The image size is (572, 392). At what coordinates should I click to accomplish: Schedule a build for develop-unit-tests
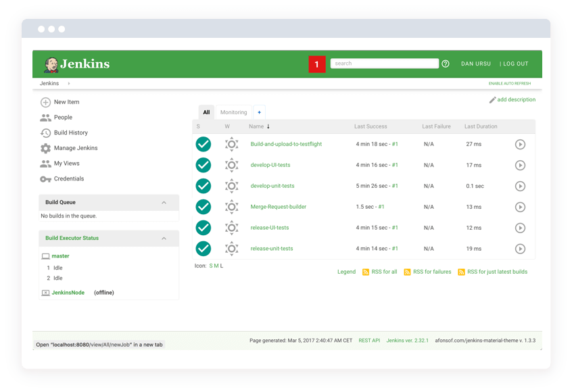[x=520, y=186]
